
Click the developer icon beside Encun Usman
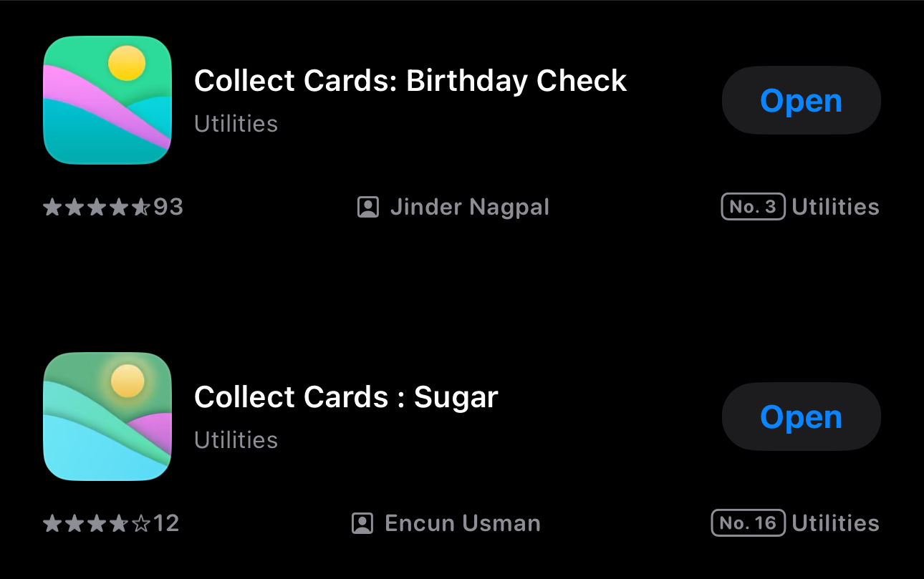point(362,524)
